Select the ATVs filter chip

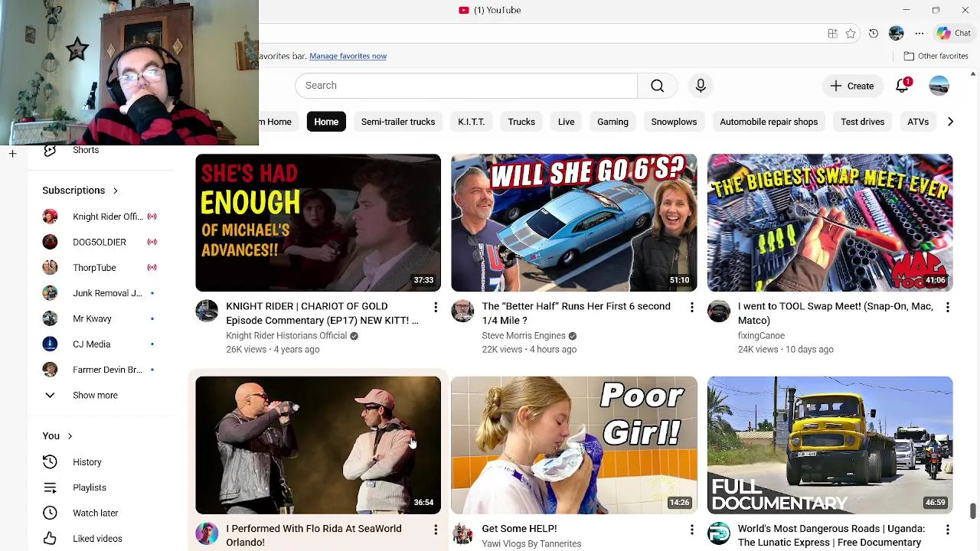click(x=917, y=122)
